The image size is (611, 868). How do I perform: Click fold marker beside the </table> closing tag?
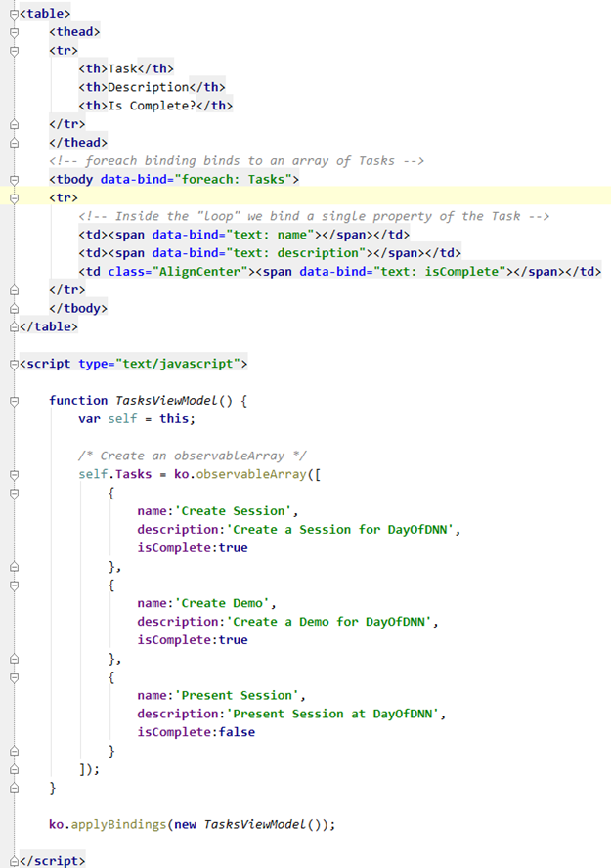[x=15, y=326]
